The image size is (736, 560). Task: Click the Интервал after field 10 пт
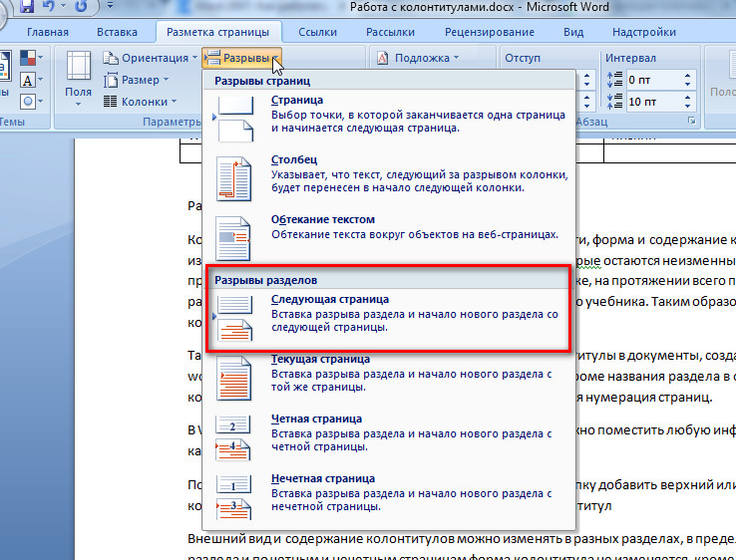(655, 102)
